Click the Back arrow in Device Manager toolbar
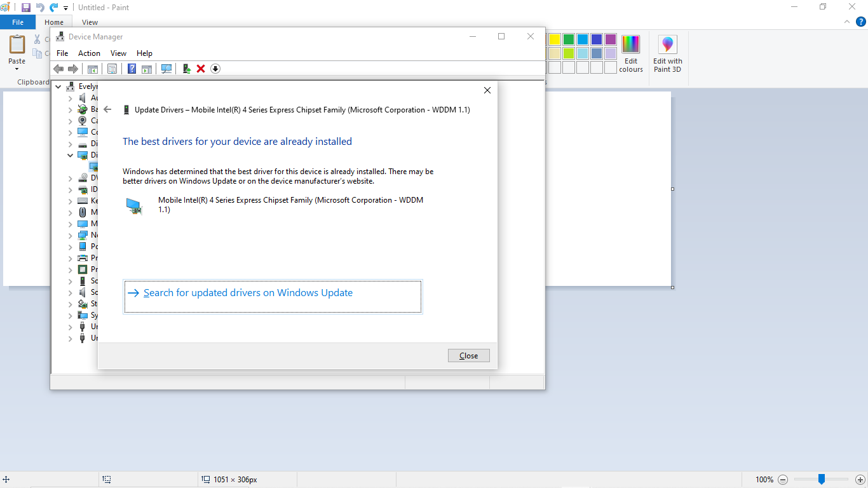This screenshot has width=868, height=488. pos(58,69)
